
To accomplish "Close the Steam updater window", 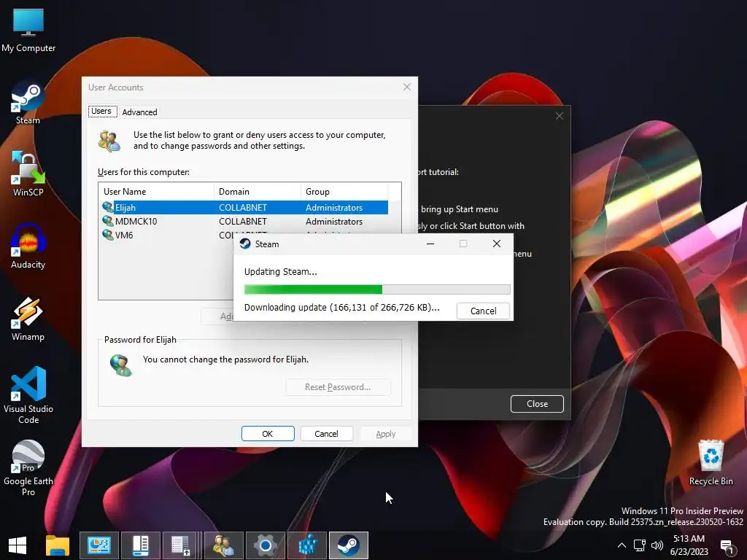I will pos(496,244).
